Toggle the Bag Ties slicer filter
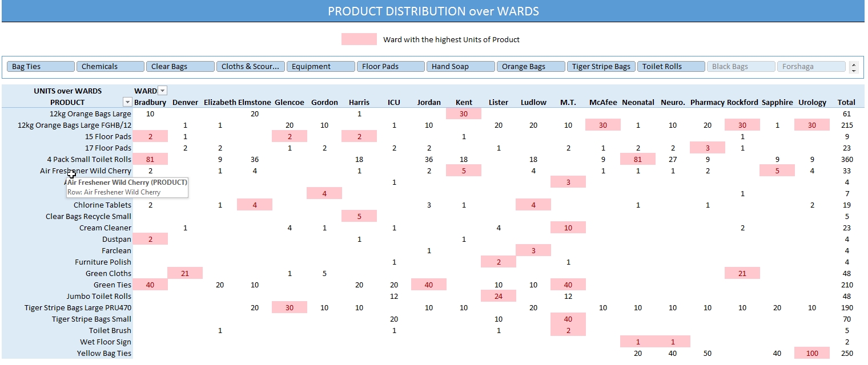 pos(41,67)
